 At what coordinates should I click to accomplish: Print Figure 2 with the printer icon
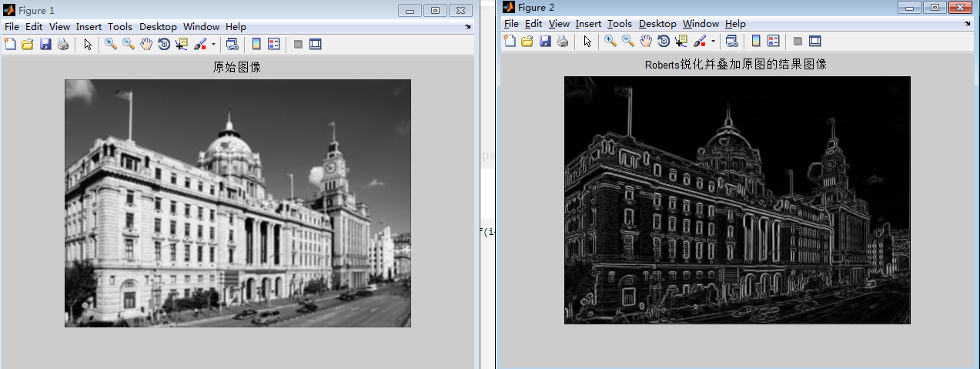click(563, 42)
